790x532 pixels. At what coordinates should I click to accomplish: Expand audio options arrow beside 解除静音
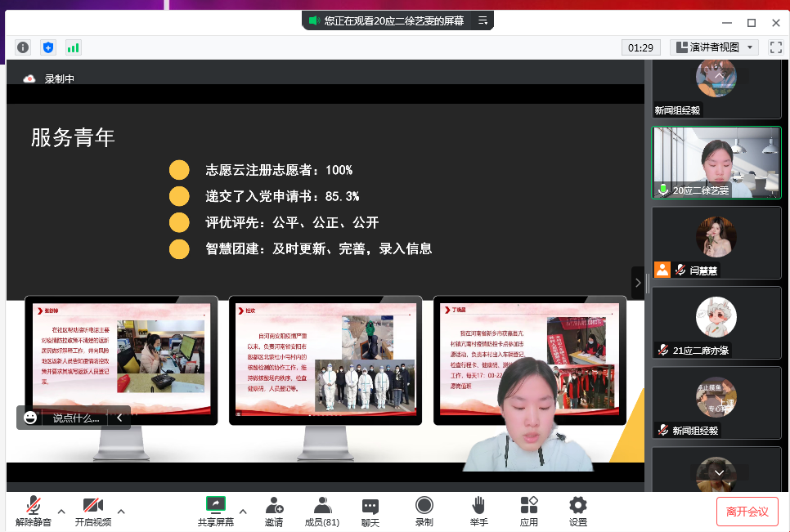coord(61,512)
